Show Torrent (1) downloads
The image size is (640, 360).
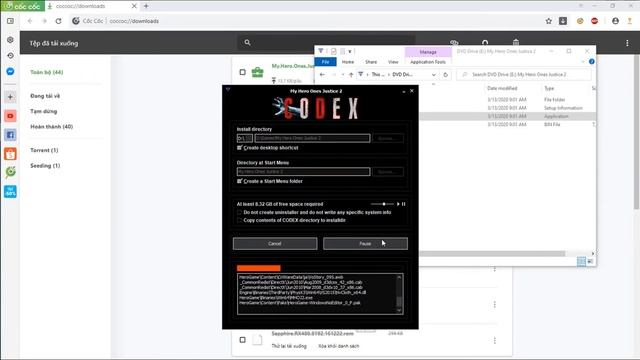(44, 150)
